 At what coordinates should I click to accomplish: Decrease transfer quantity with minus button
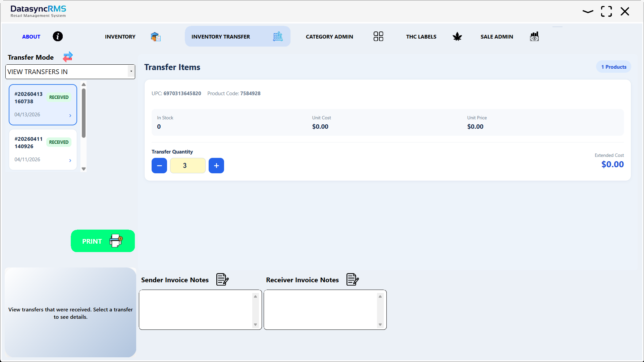tap(159, 166)
